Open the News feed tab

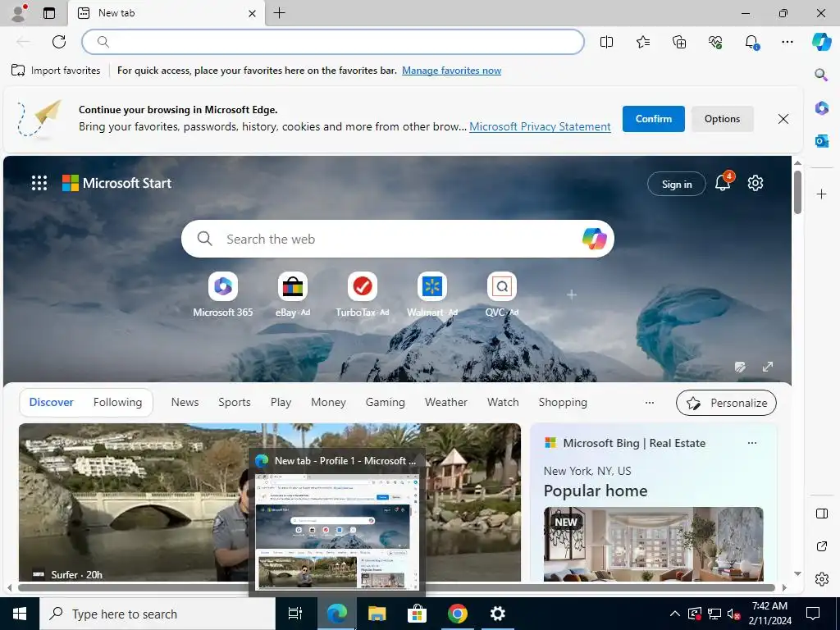(185, 402)
